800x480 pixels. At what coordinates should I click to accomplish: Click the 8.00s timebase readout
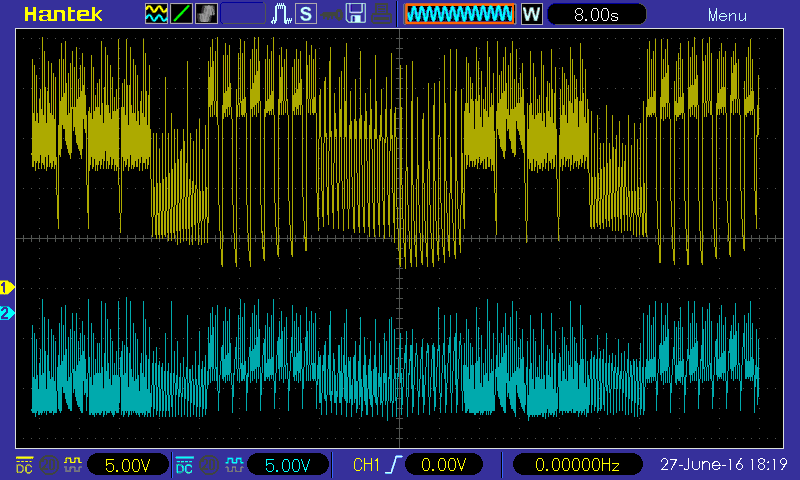point(596,14)
